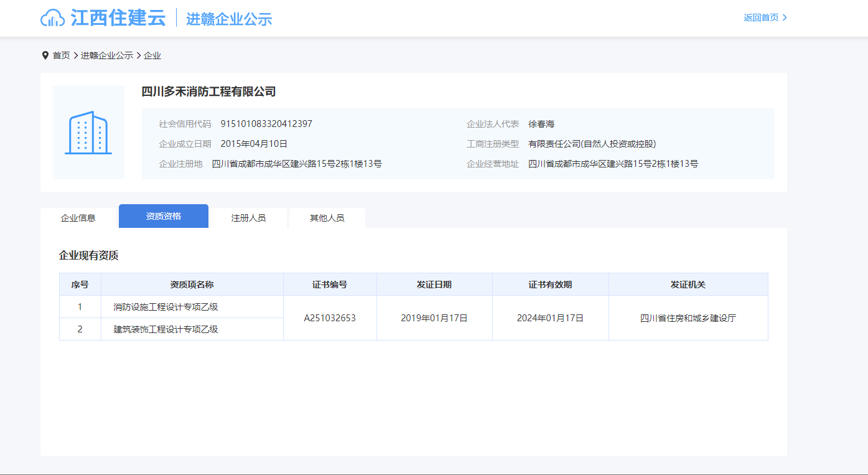Click the 证书有效期 column header

550,285
